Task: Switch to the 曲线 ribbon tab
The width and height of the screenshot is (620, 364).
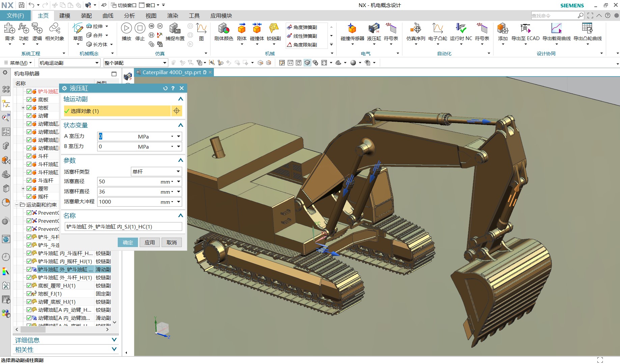Action: click(108, 16)
